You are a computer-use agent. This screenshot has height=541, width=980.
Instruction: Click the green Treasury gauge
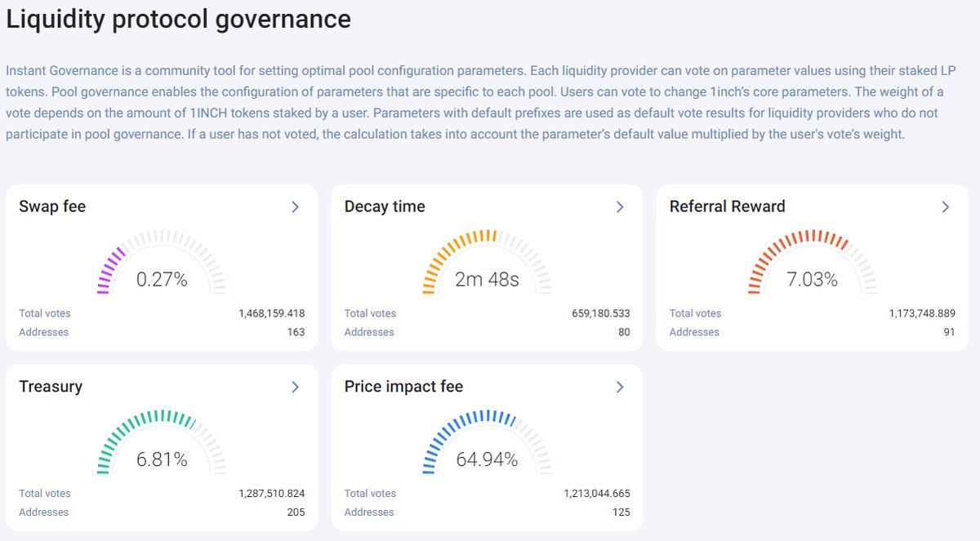pyautogui.click(x=162, y=441)
